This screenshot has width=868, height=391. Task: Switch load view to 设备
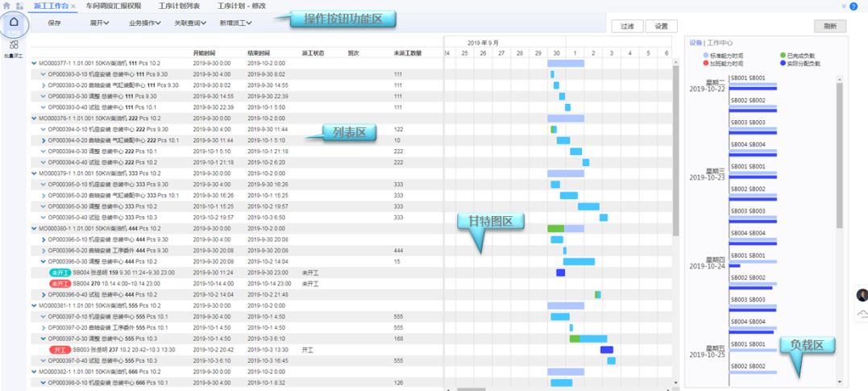click(x=696, y=43)
